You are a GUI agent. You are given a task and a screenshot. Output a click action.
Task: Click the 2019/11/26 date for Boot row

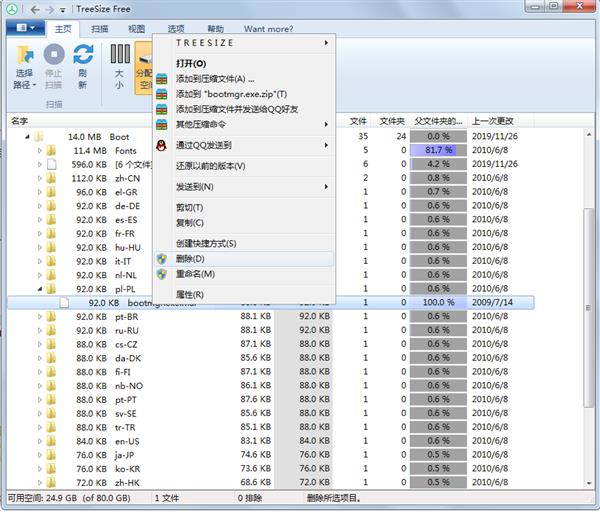coord(494,136)
